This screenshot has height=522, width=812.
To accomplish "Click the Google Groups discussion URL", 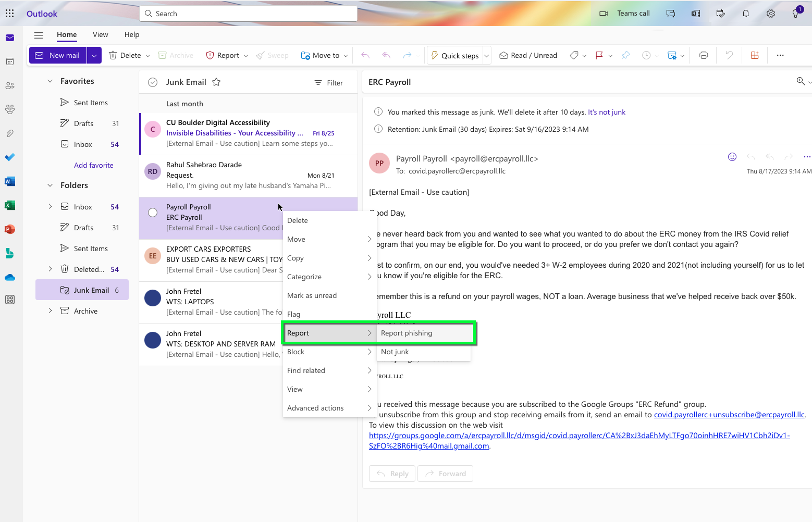I will pyautogui.click(x=580, y=441).
